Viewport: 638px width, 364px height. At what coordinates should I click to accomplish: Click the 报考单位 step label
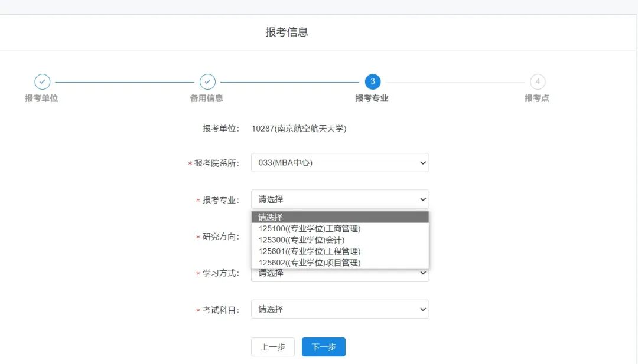pyautogui.click(x=41, y=98)
